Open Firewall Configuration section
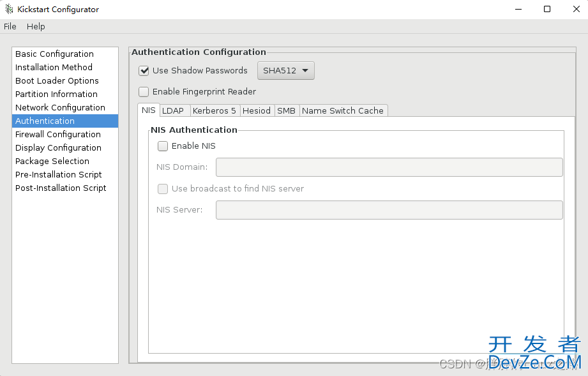 click(x=65, y=135)
